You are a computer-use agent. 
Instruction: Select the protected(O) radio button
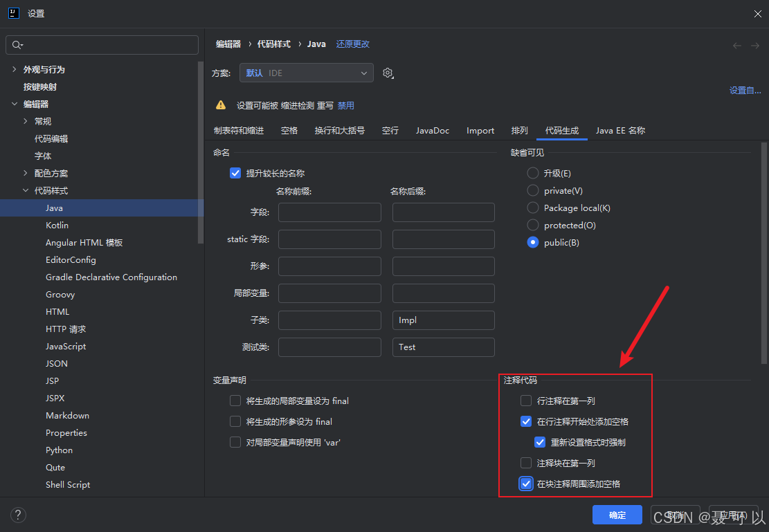coord(532,225)
